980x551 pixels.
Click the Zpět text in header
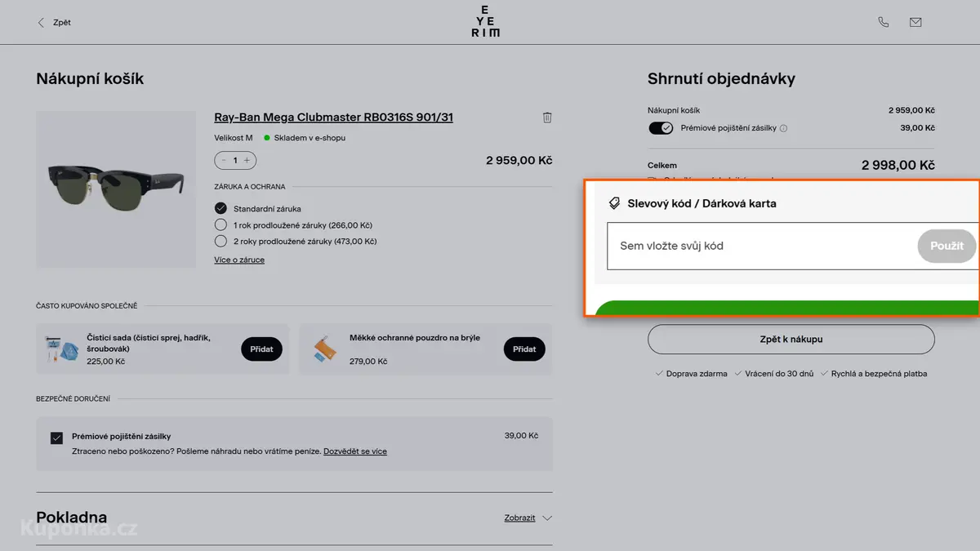(x=62, y=23)
